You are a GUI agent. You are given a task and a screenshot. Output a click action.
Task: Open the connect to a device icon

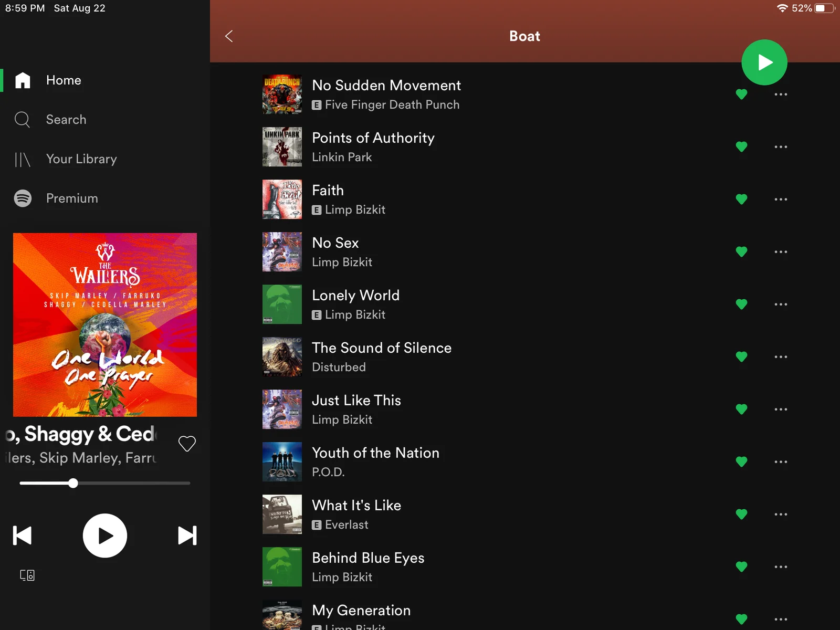27,575
